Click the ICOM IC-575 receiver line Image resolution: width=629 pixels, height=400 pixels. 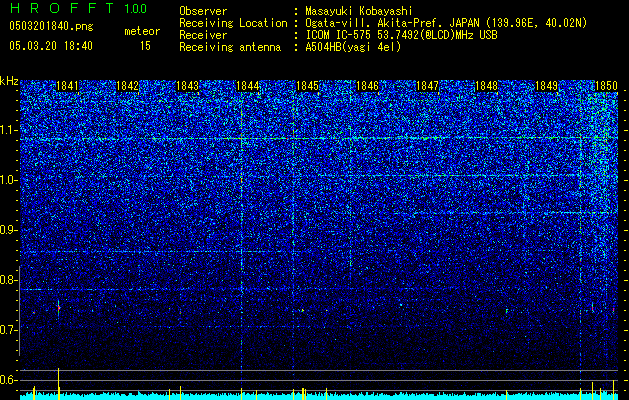[x=401, y=35]
